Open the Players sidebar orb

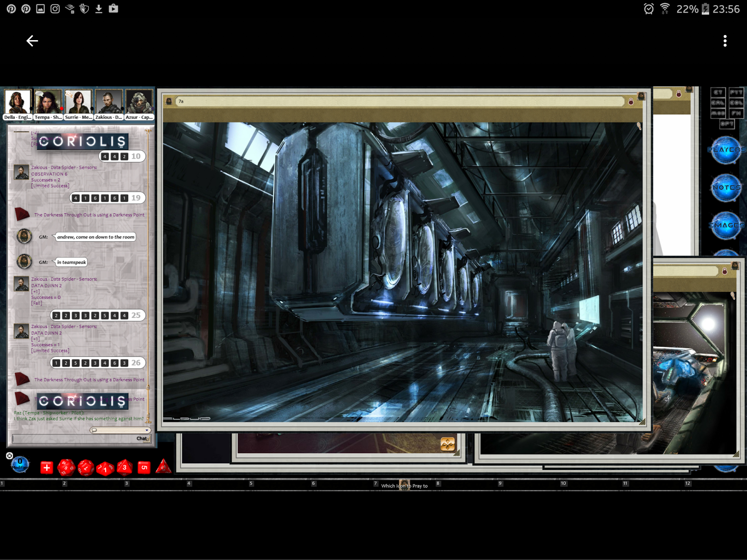coord(726,150)
